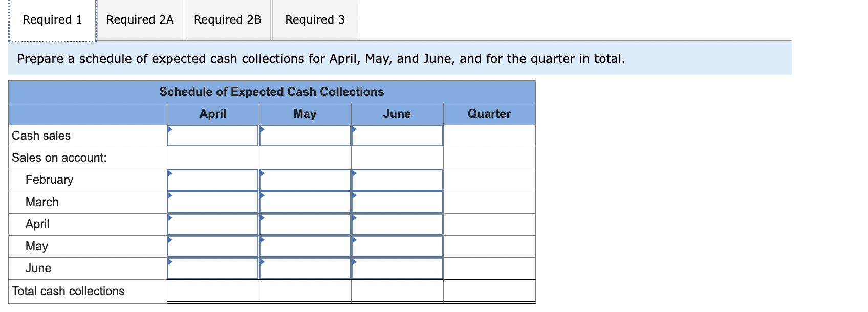Click the Schedule of Expected Cash Collections header
The height and width of the screenshot is (312, 868).
pos(271,92)
